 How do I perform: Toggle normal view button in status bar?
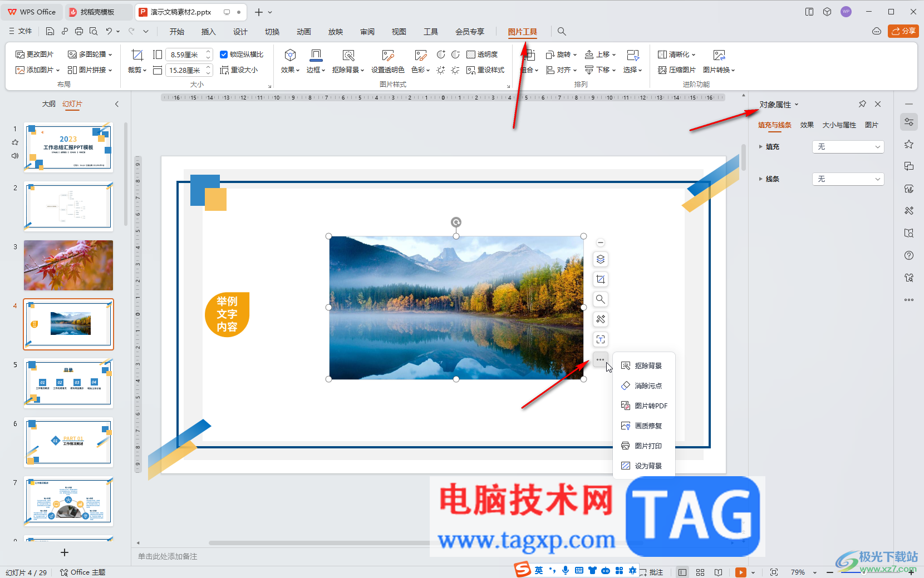682,572
